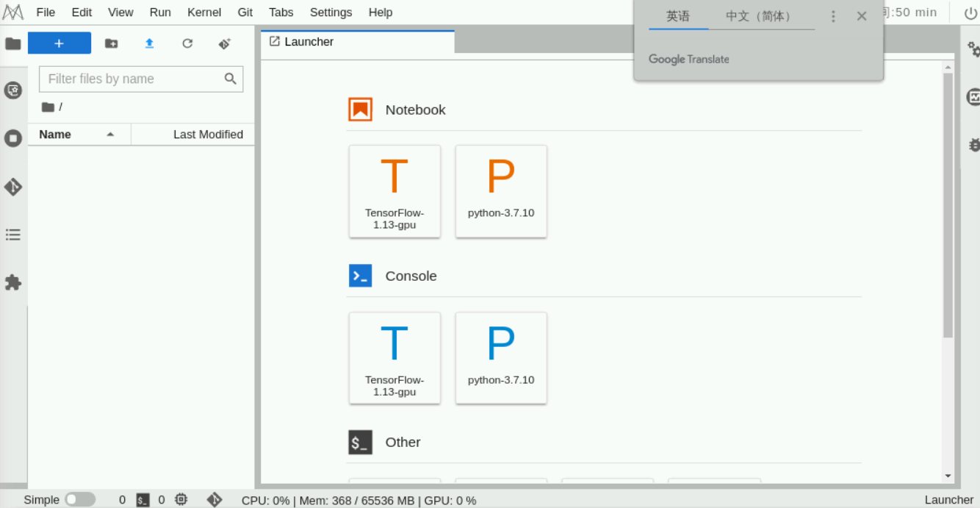Image resolution: width=980 pixels, height=508 pixels.
Task: Open the View menu
Action: [120, 12]
